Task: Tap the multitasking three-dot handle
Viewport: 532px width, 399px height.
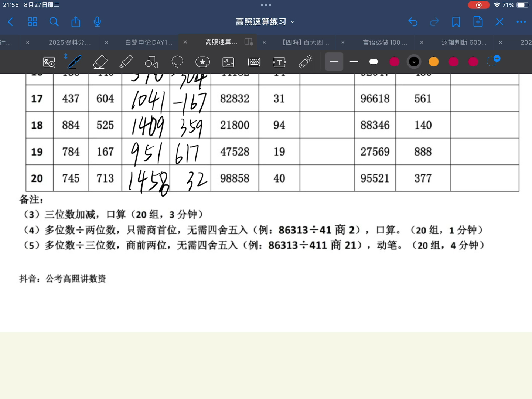Action: (266, 5)
